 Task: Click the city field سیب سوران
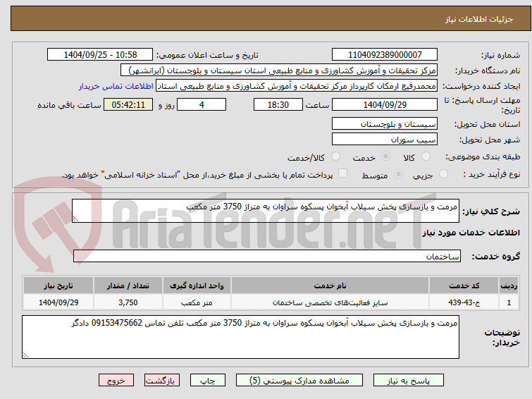[385, 139]
